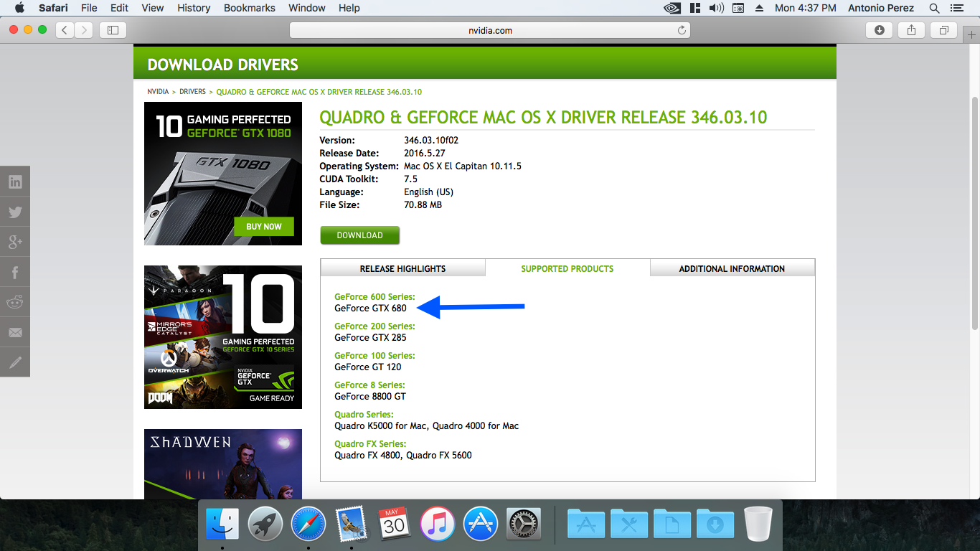Screen dimensions: 980x551
Task: Open App Store from the Dock
Action: pyautogui.click(x=480, y=524)
